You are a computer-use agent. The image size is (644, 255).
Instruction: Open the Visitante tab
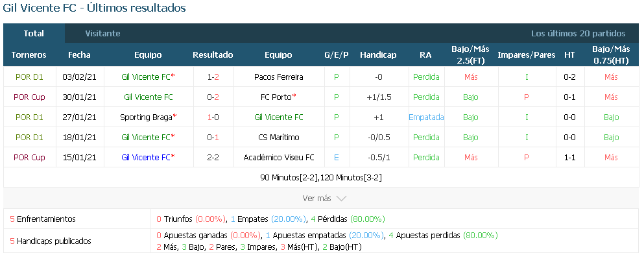click(102, 34)
